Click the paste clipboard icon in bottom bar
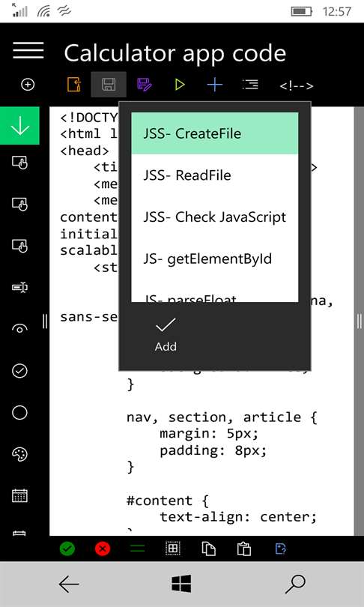364x607 pixels. coord(243,549)
